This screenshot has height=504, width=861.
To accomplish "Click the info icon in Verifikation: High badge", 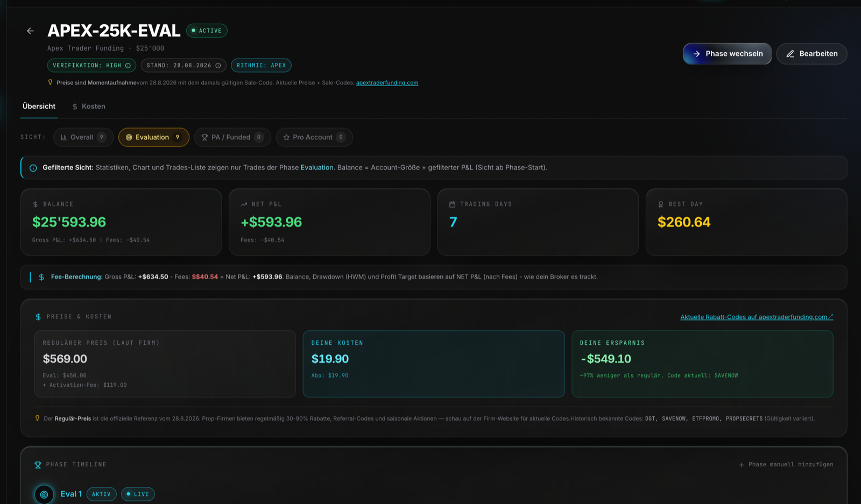I will click(x=128, y=66).
